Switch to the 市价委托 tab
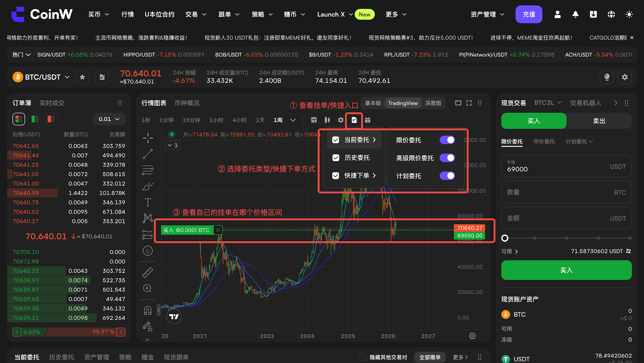The width and height of the screenshot is (644, 363). pyautogui.click(x=544, y=142)
